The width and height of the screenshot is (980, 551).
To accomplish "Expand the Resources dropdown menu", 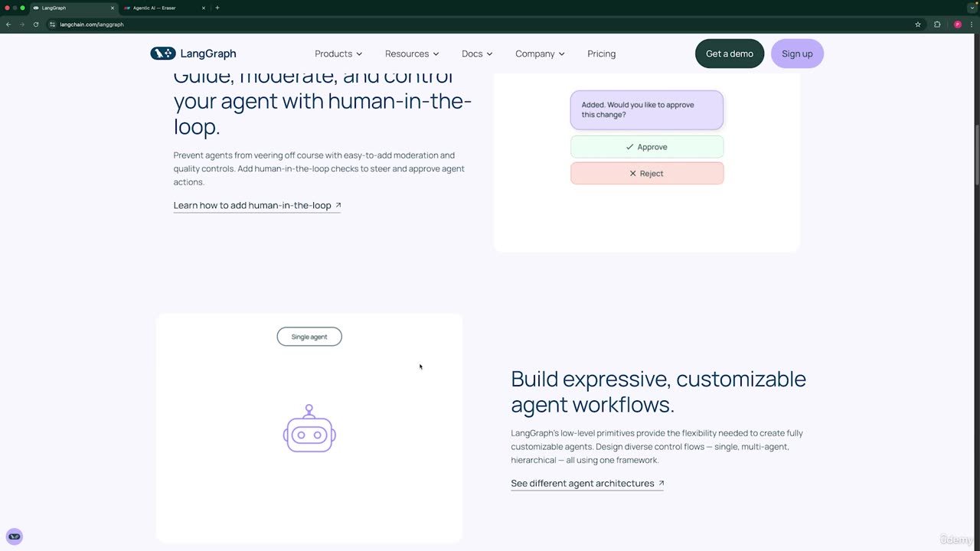I will (x=412, y=54).
